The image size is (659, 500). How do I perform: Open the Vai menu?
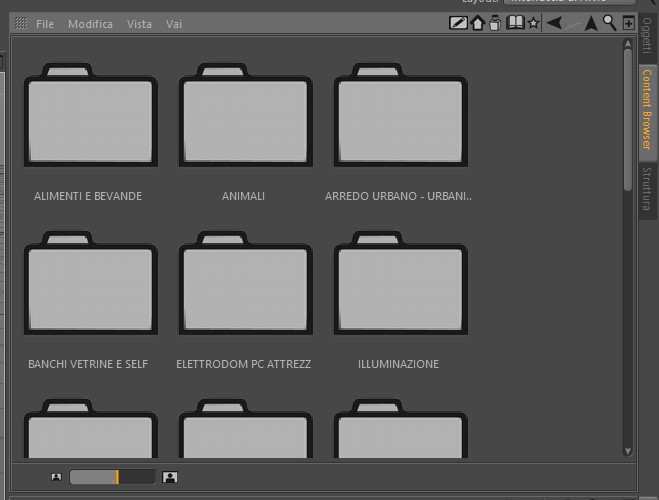pos(174,24)
